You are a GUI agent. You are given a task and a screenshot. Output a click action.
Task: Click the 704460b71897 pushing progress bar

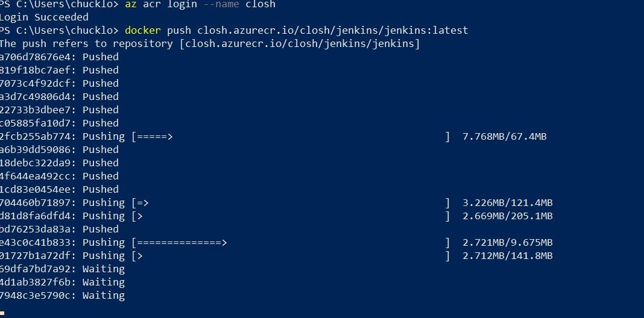(x=291, y=203)
